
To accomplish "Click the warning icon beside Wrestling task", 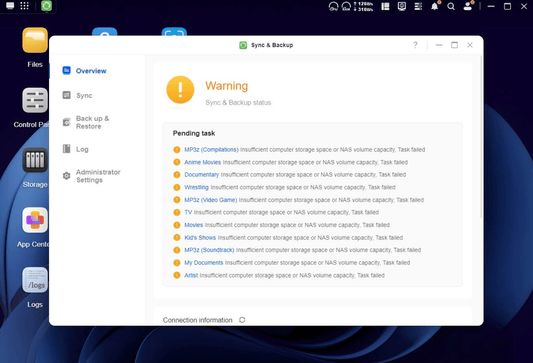I will tap(177, 187).
